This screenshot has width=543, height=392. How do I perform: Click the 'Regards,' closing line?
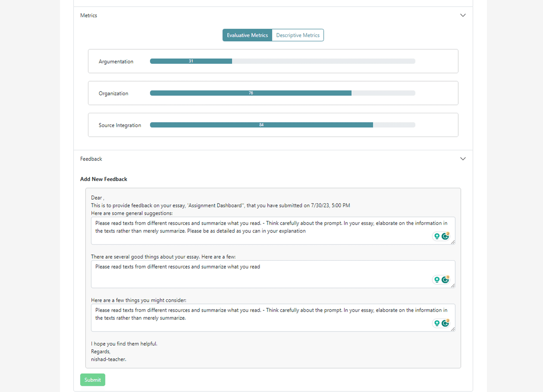coord(101,352)
